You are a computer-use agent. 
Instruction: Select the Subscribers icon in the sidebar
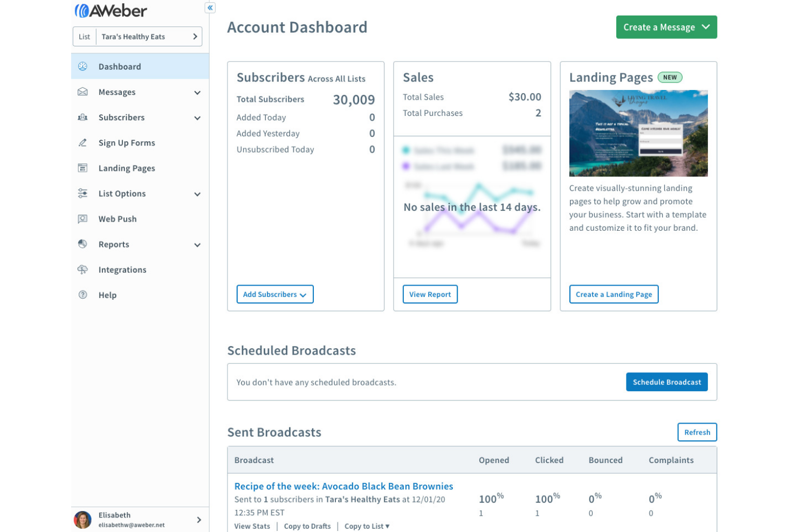click(82, 117)
